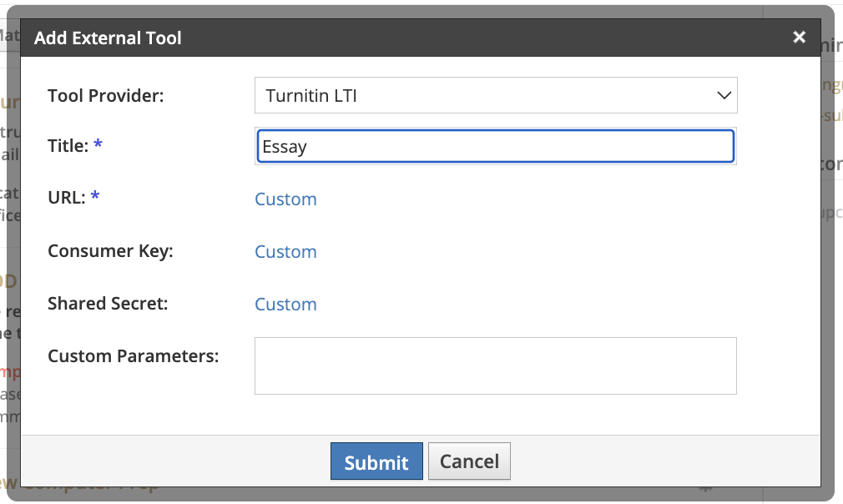Click the Custom link for Consumer Key

coord(285,251)
